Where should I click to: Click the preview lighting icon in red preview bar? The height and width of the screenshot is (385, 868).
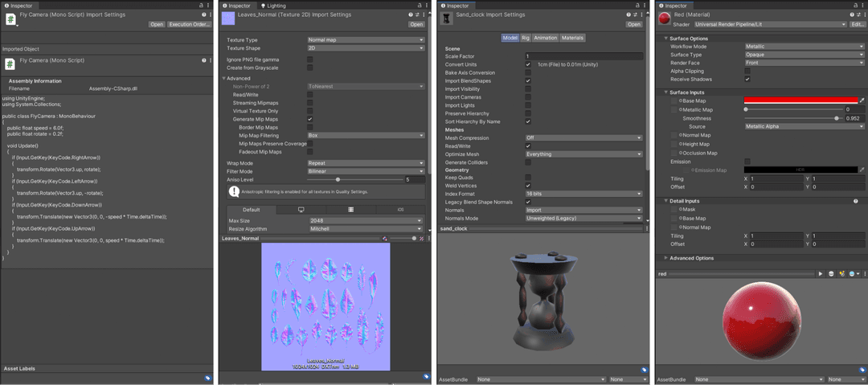pyautogui.click(x=841, y=273)
